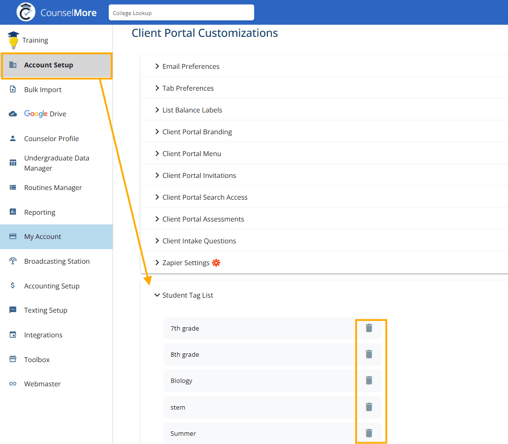Image resolution: width=508 pixels, height=444 pixels.
Task: Select My Account menu item
Action: coord(56,237)
